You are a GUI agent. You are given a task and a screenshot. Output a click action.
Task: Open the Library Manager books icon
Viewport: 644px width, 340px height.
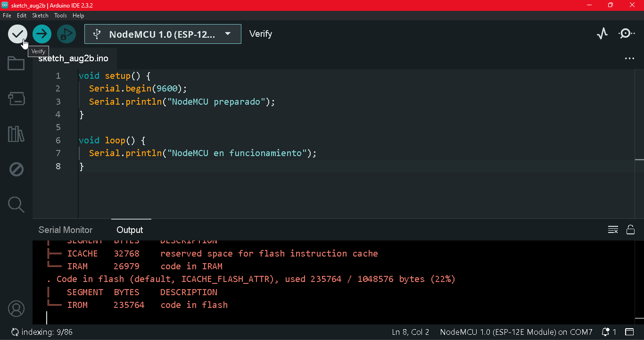[x=16, y=134]
